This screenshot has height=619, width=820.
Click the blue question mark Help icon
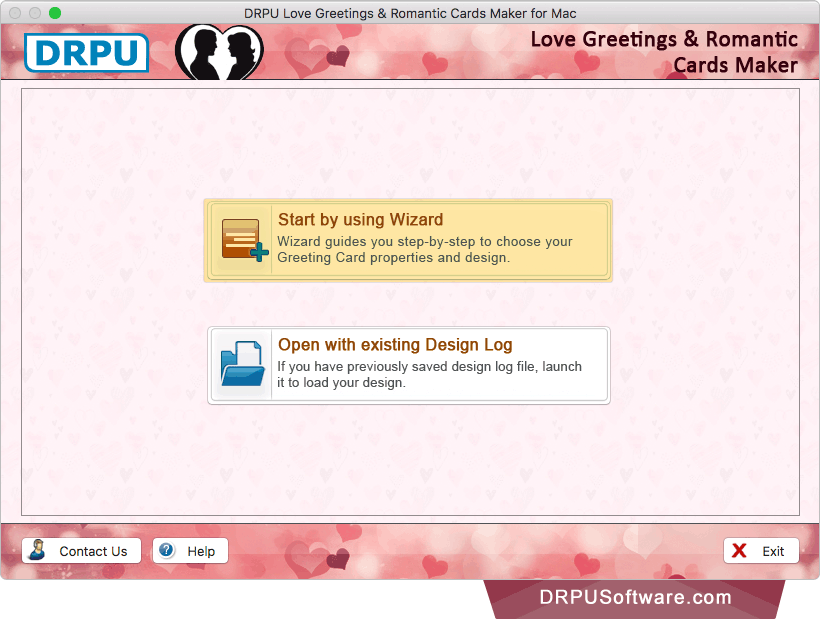click(166, 550)
